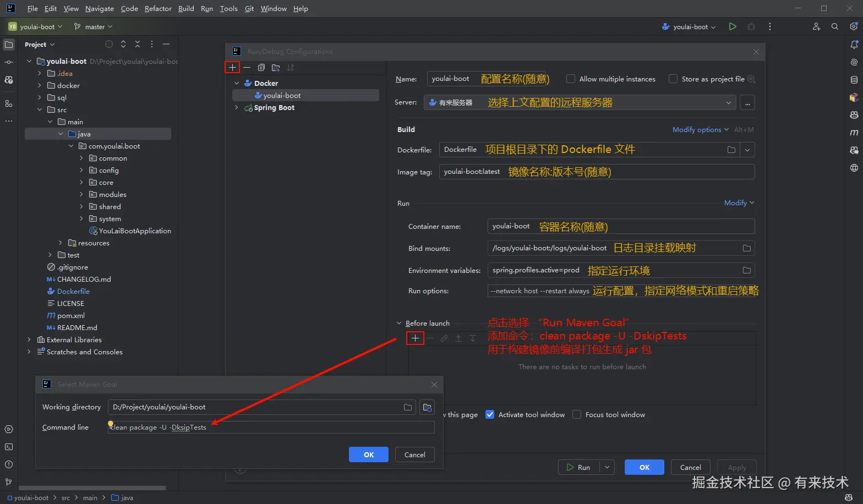This screenshot has width=863, height=504.
Task: Browse for the Dockerfile folder icon
Action: tap(731, 150)
